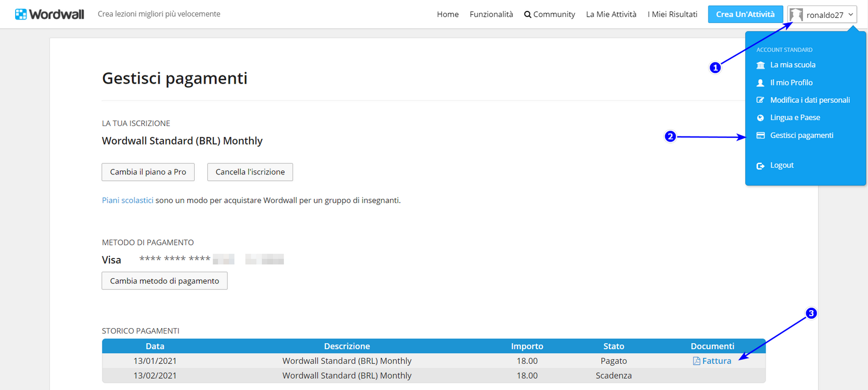Image resolution: width=868 pixels, height=390 pixels.
Task: Click the edit pencil icon for dati personali
Action: click(x=761, y=100)
